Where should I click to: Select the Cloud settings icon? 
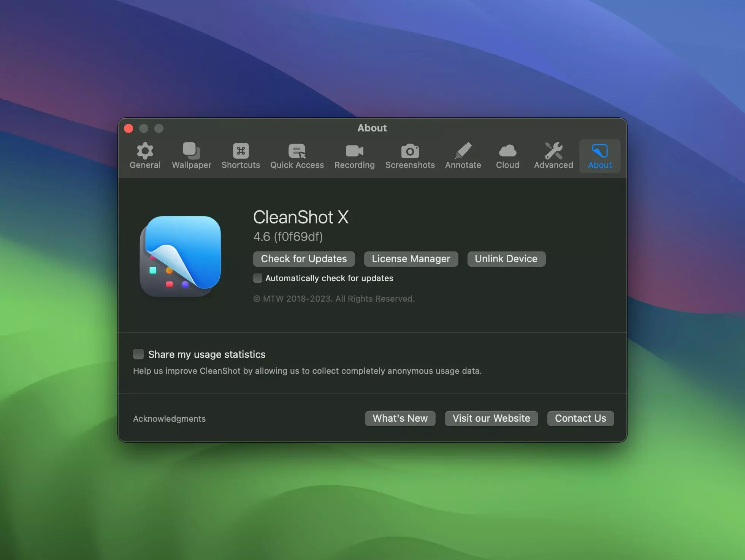[507, 151]
